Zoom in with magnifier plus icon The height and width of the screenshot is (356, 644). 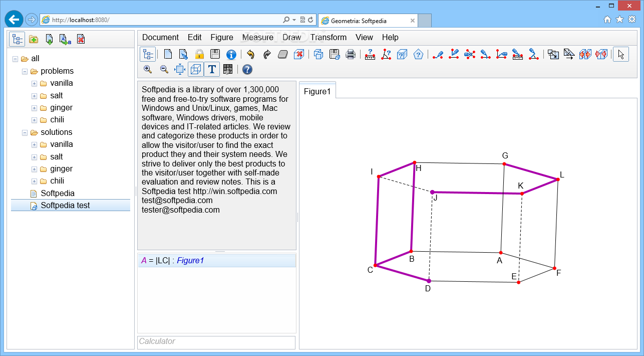[x=148, y=70]
